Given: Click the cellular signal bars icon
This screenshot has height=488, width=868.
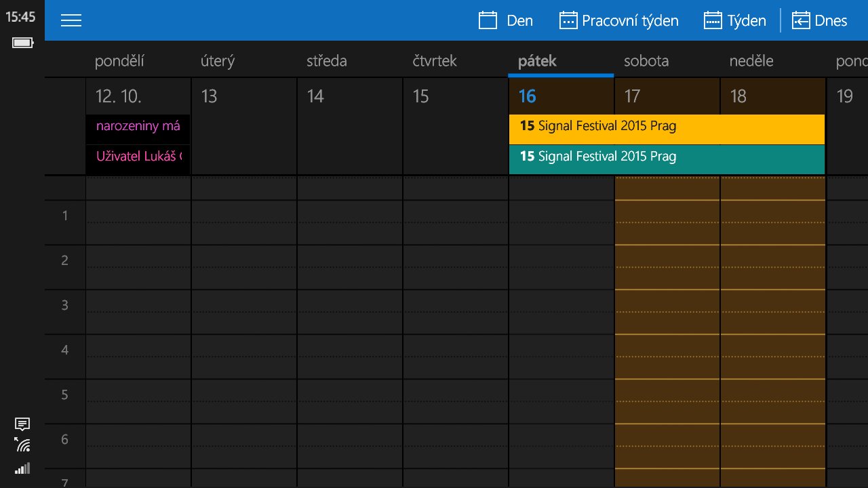Looking at the screenshot, I should point(22,468).
